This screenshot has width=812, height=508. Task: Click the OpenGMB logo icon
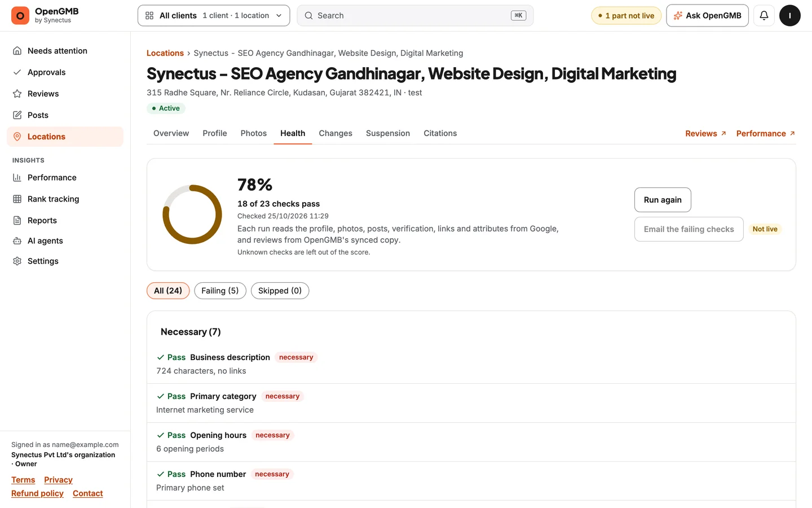[x=20, y=16]
